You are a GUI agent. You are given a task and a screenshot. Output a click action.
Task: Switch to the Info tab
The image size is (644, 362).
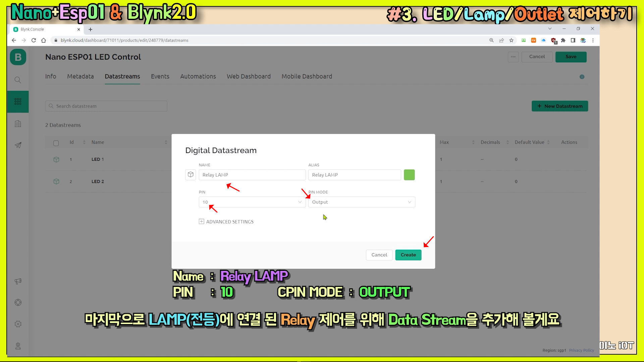[x=51, y=76]
